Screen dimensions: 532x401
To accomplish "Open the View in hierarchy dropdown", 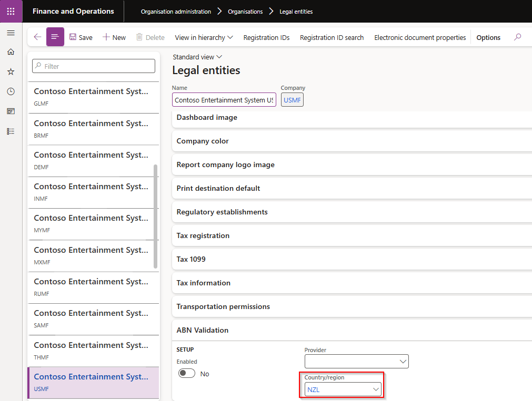I will click(x=204, y=37).
